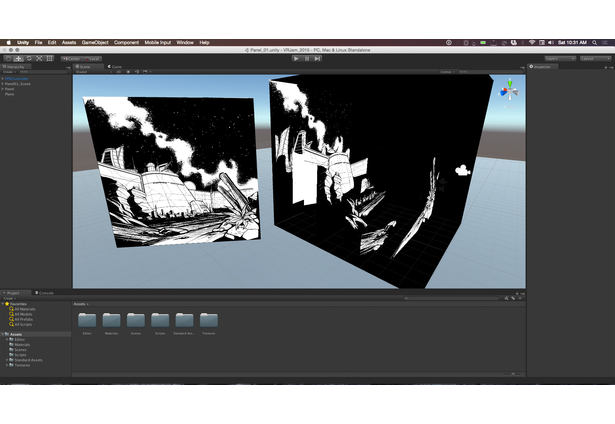Open the Gizmos dropdown in Scene view
This screenshot has width=615, height=424.
pos(447,72)
